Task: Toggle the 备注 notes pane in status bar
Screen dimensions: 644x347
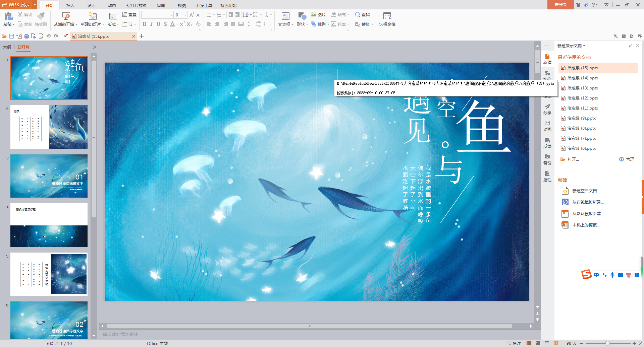Action: [x=514, y=343]
